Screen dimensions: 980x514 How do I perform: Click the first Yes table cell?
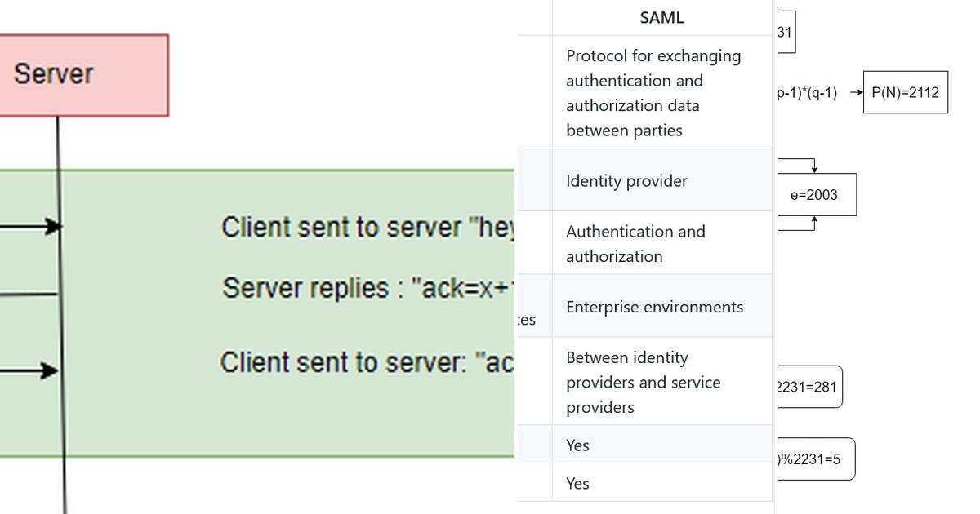(661, 445)
